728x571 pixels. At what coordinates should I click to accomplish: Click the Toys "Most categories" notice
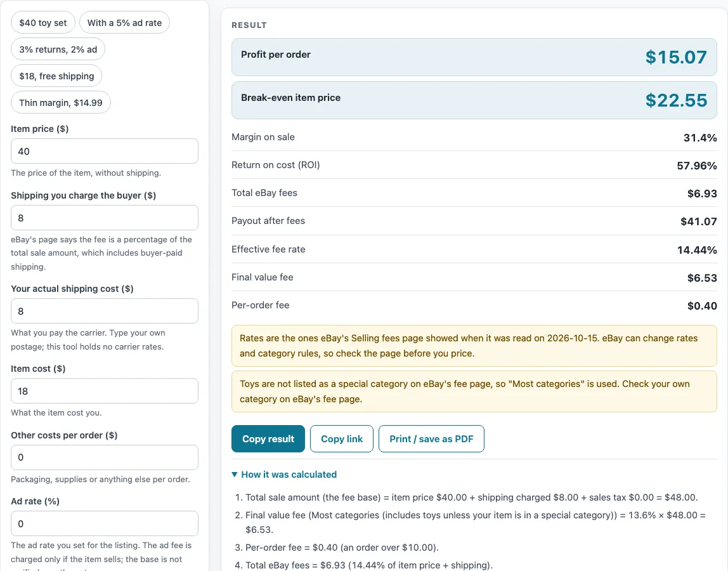pos(474,391)
